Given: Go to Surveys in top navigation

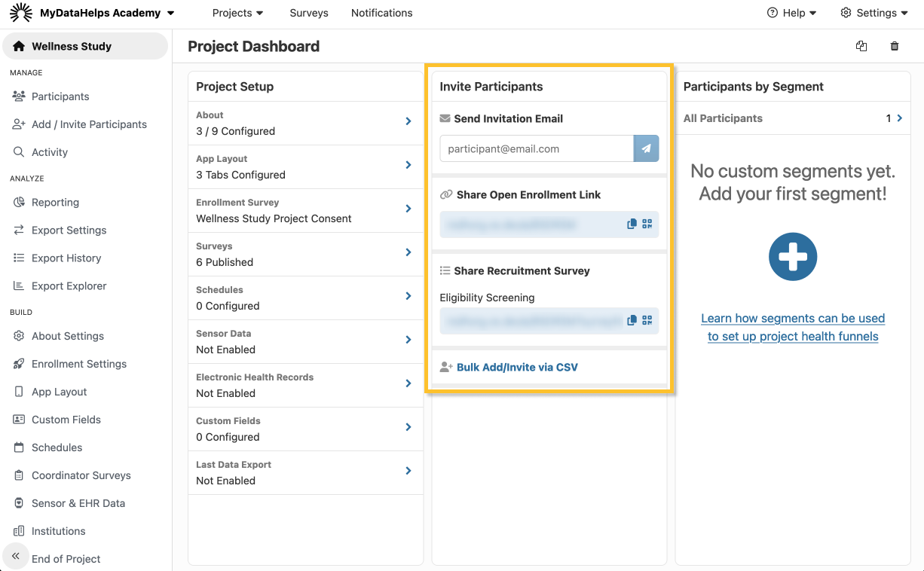Looking at the screenshot, I should point(309,13).
